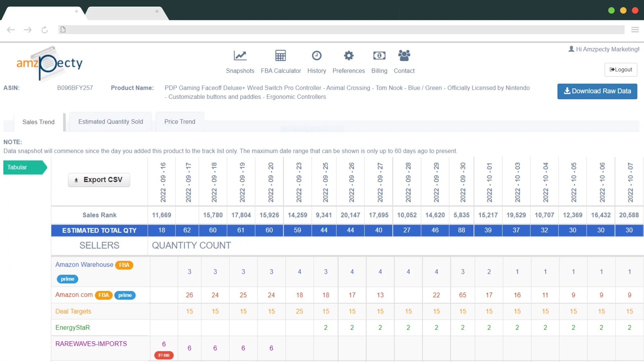Open the Contact page icon
Viewport: 644px width, 362px height.
coord(404,55)
